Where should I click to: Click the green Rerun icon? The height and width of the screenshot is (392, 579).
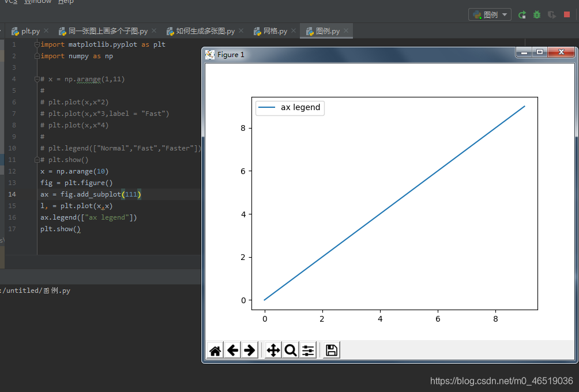click(522, 15)
